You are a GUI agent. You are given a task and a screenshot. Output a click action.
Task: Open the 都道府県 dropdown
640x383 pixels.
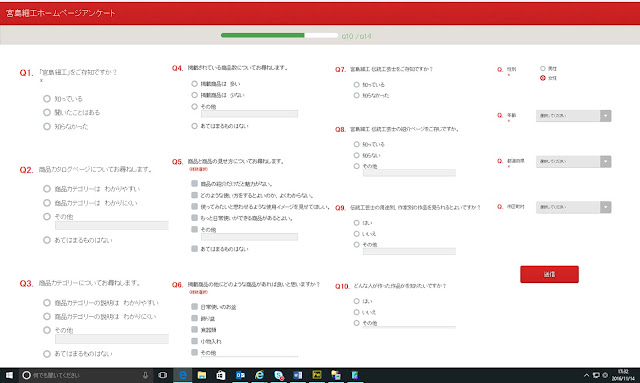pyautogui.click(x=573, y=162)
